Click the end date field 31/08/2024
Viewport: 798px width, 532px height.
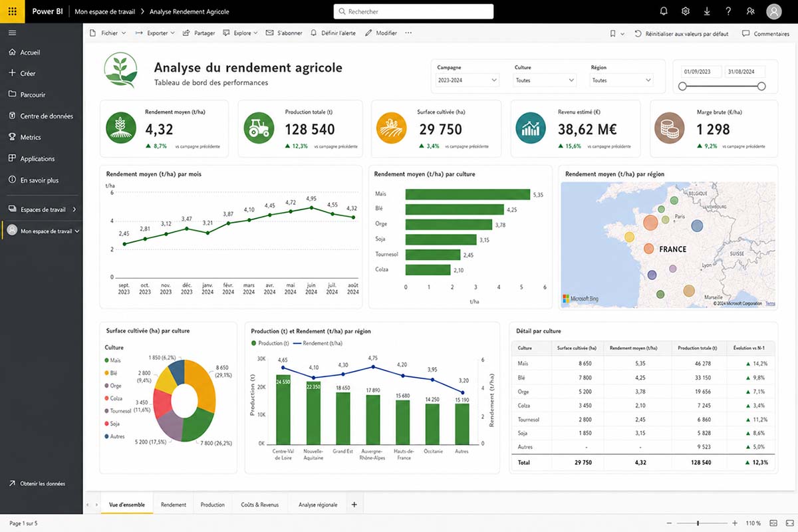tap(745, 72)
